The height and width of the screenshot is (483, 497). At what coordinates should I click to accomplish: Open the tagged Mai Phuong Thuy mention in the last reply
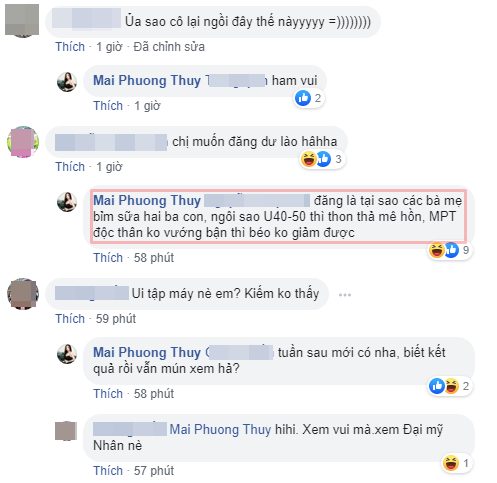point(220,430)
